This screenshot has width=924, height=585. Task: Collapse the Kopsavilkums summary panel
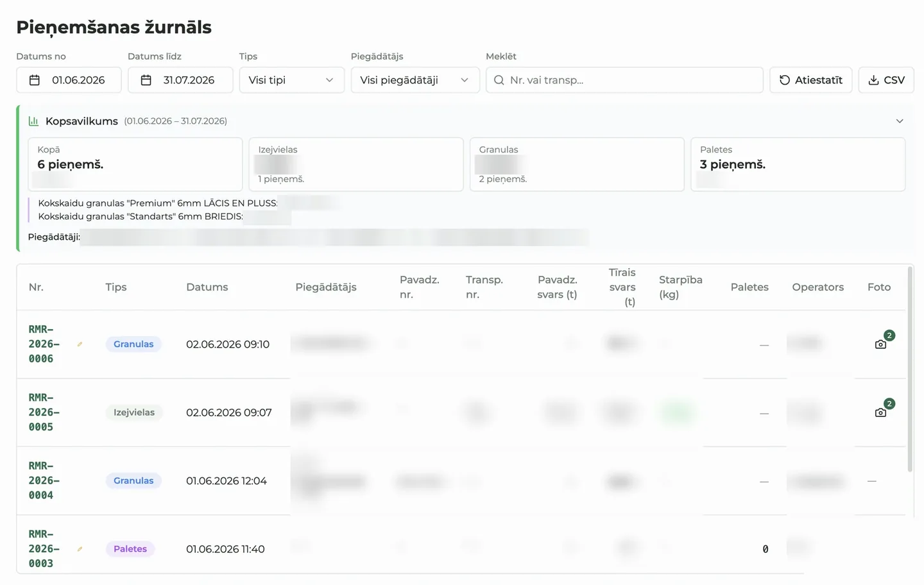point(900,121)
